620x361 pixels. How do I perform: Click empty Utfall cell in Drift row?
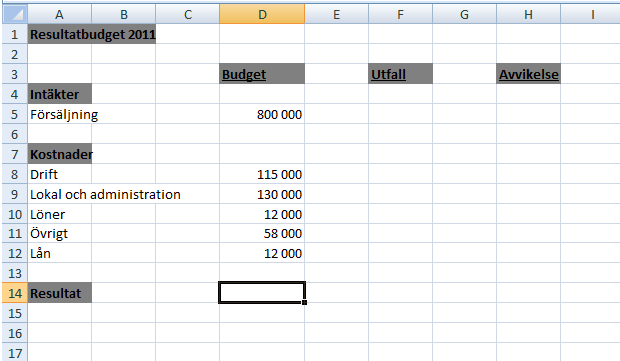tap(401, 174)
